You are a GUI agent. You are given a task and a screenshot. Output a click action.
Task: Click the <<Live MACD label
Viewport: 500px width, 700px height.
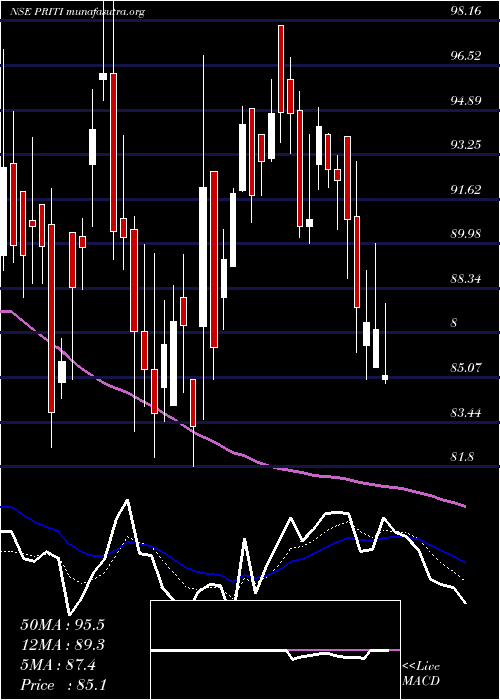tap(421, 674)
